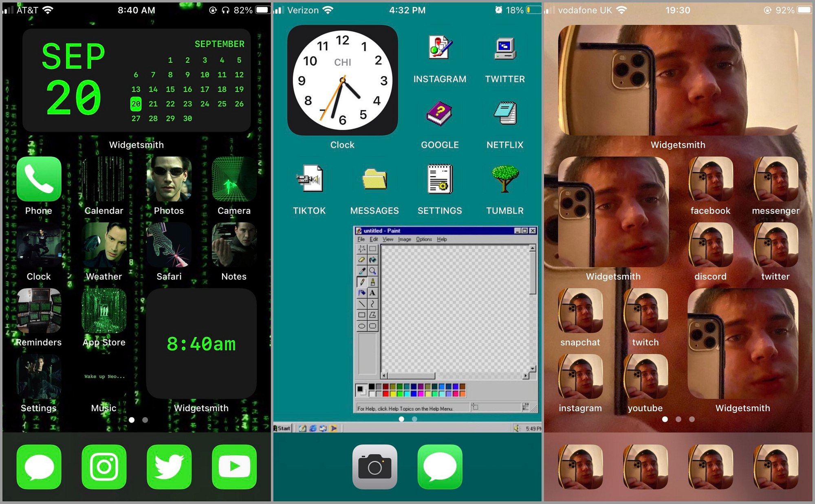
Task: Launch Safari on the AT&T phone
Action: coord(169,245)
